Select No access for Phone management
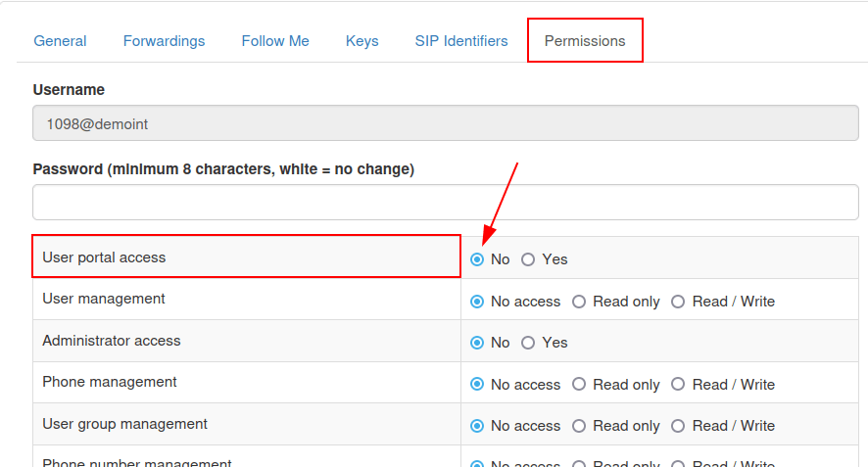Viewport: 868px width, 467px height. click(477, 385)
